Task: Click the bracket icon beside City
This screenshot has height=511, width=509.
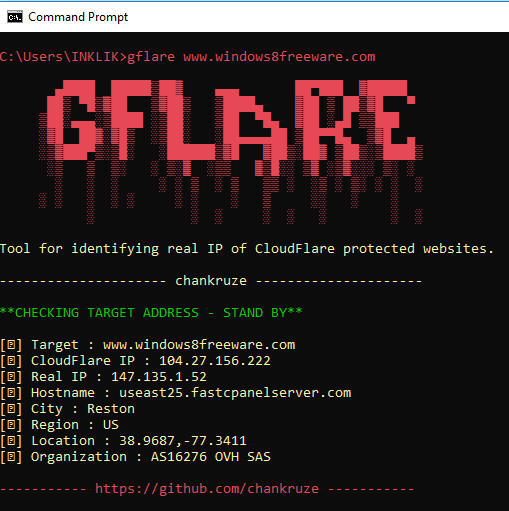Action: tap(11, 409)
